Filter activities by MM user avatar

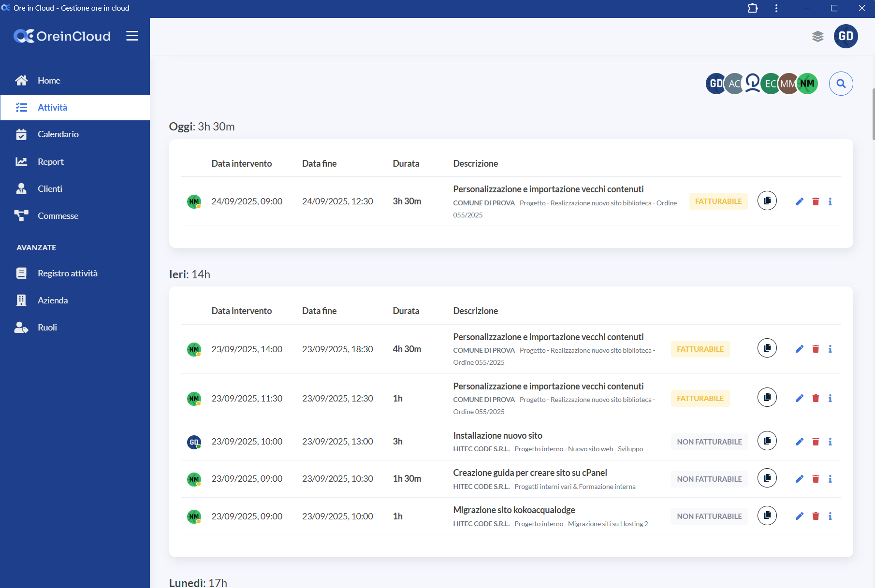pyautogui.click(x=787, y=84)
